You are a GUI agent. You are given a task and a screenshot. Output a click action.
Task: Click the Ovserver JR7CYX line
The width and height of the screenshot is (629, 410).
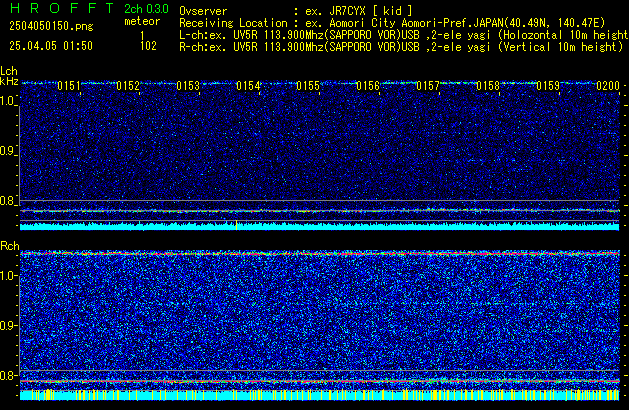[x=296, y=11]
